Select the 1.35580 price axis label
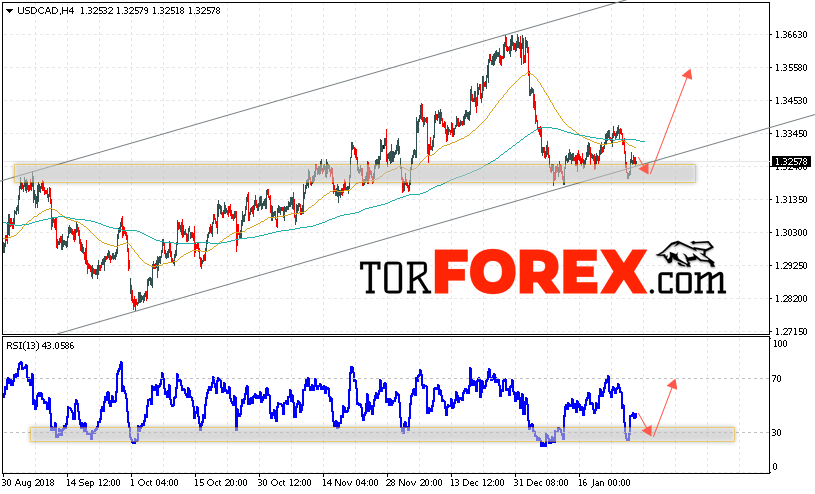 [x=791, y=68]
